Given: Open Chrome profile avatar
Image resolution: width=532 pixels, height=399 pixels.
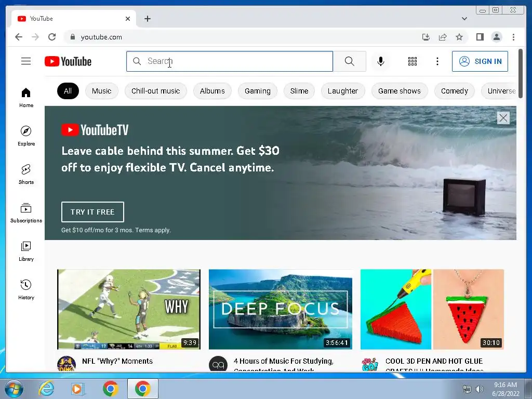Looking at the screenshot, I should [497, 37].
